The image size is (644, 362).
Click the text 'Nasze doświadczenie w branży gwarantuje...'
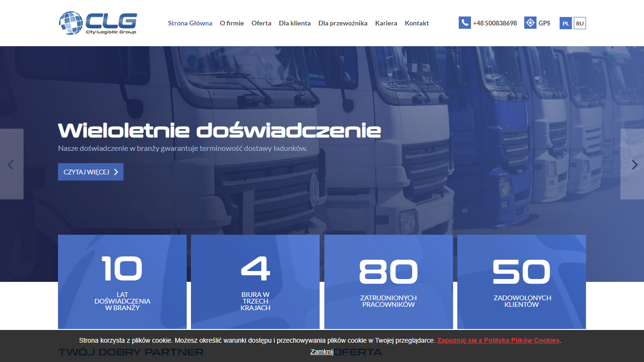click(182, 148)
